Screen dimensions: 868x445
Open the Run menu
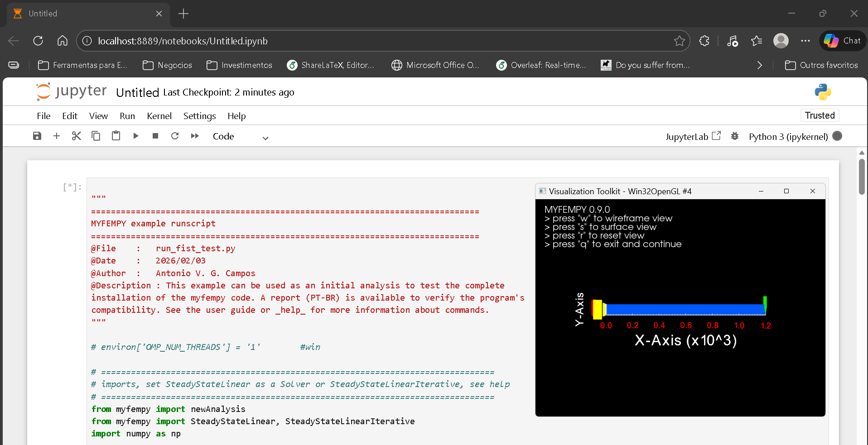(x=127, y=116)
